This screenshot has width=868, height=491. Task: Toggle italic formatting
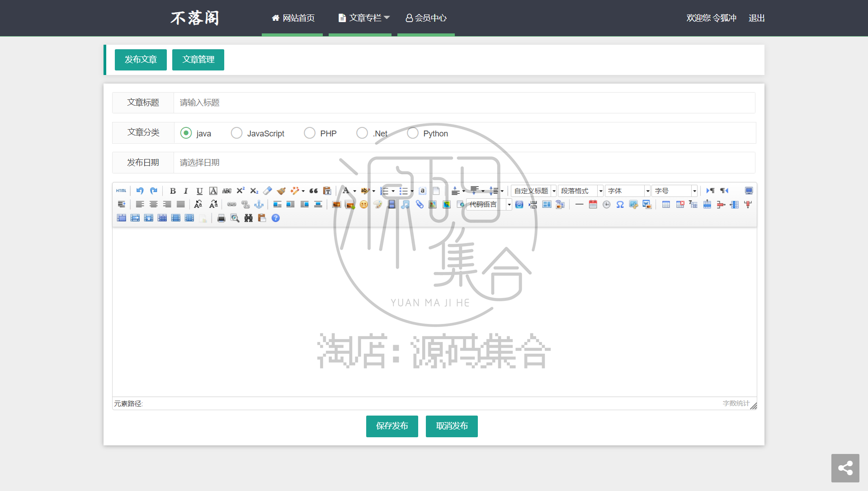pos(186,191)
